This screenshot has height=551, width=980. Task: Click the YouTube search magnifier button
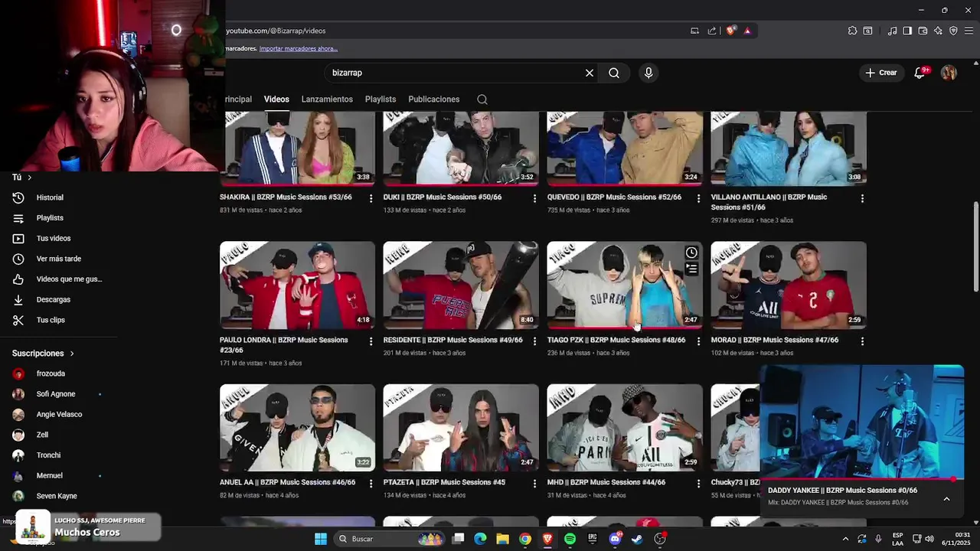point(614,73)
